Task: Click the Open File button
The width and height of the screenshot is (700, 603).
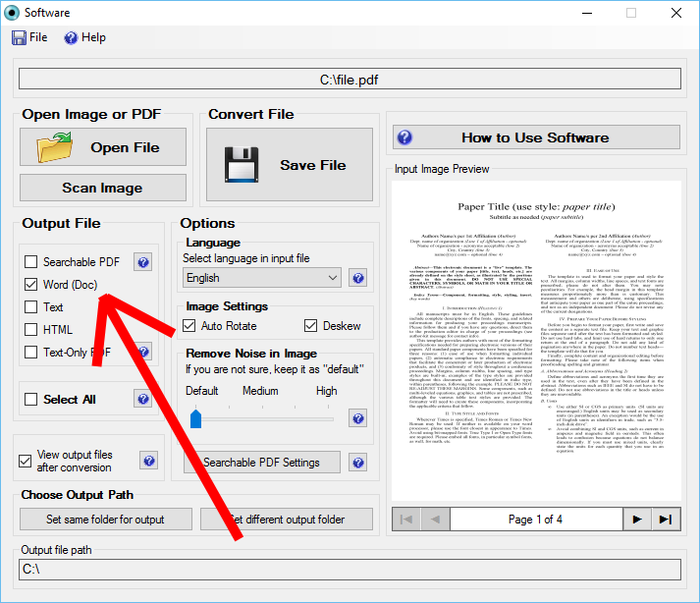Action: pos(103,147)
